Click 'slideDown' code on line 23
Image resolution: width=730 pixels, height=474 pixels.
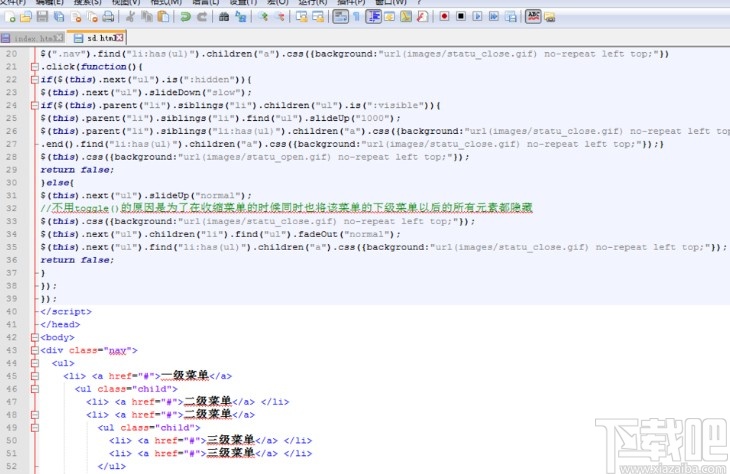point(175,92)
